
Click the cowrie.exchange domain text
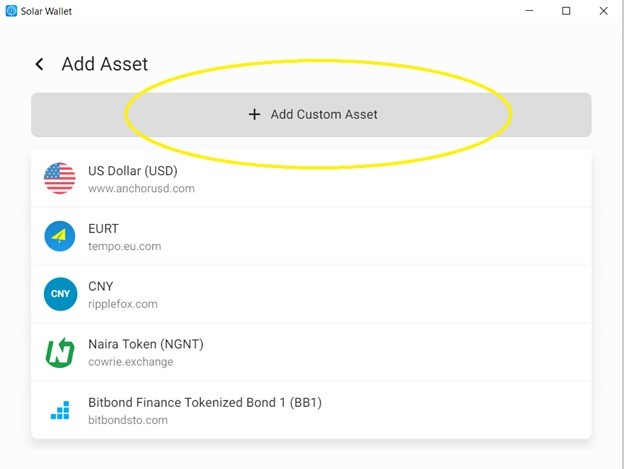coord(131,362)
